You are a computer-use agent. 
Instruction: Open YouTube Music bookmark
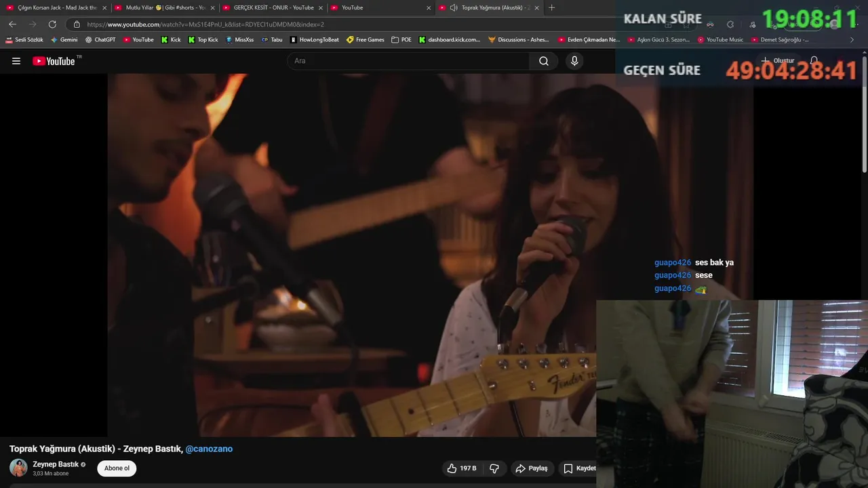(721, 40)
